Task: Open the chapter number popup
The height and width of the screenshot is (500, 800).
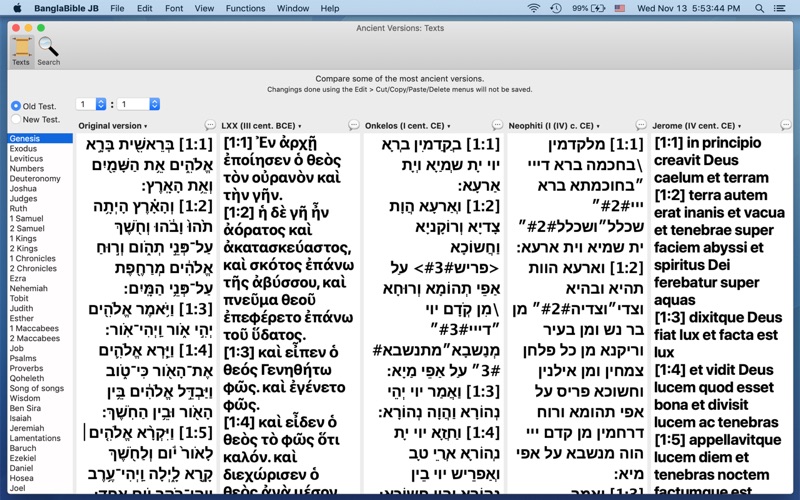Action: click(x=91, y=104)
